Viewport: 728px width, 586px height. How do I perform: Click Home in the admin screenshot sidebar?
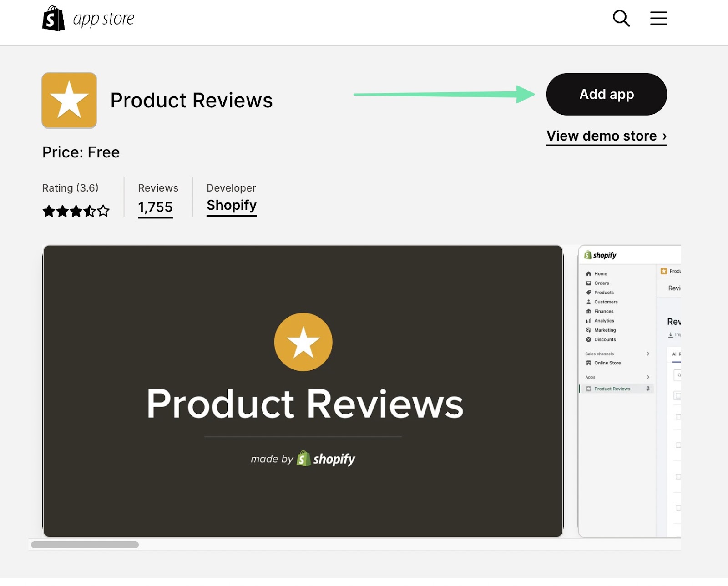tap(601, 274)
